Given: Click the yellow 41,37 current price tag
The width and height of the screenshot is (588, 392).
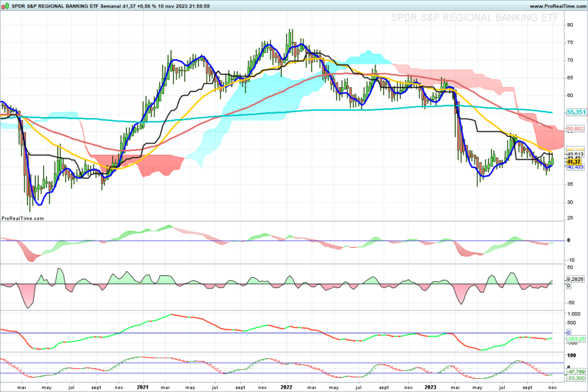Looking at the screenshot, I should coord(574,161).
